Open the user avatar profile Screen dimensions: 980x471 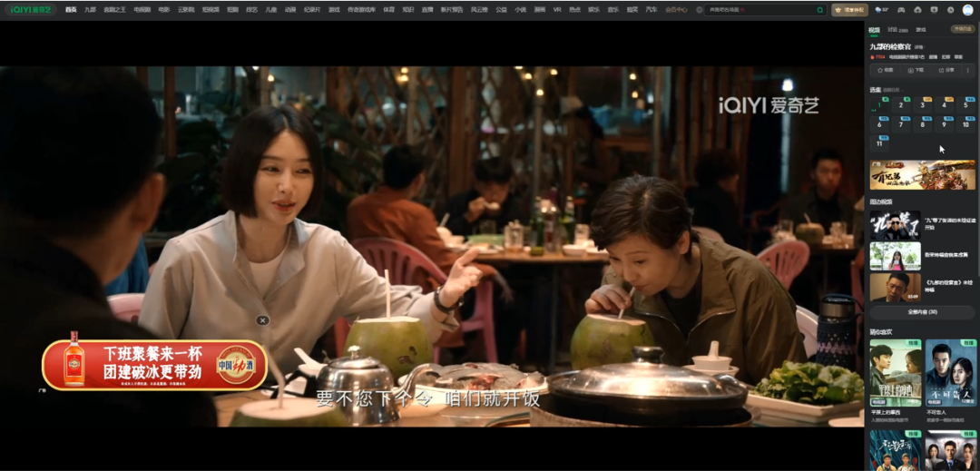(968, 10)
